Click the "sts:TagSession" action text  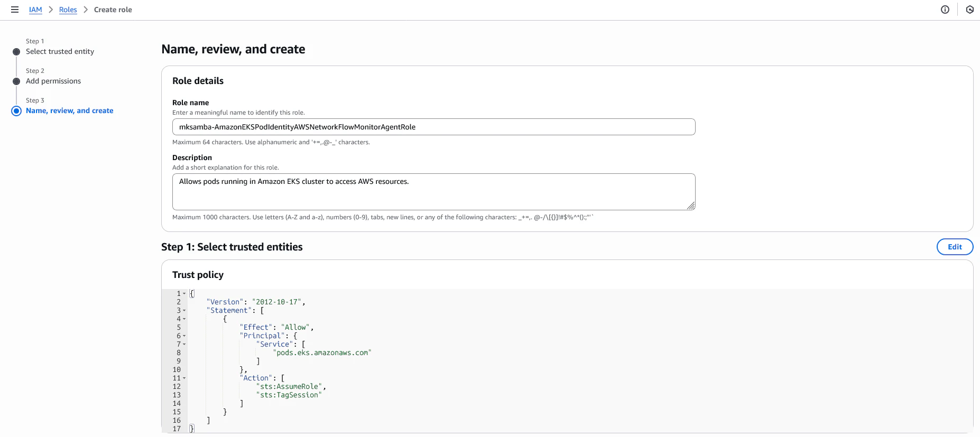coord(289,395)
